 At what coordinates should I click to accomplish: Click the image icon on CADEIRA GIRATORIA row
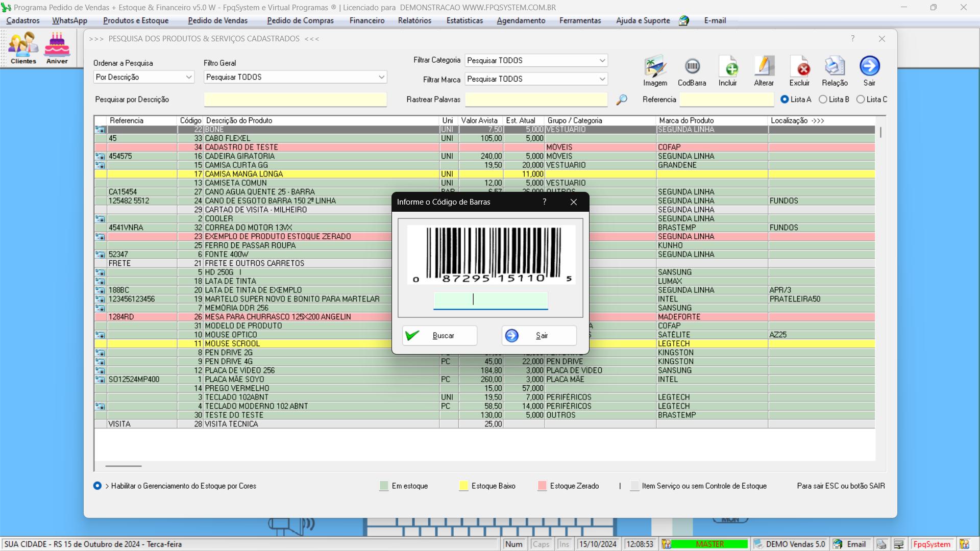point(100,157)
